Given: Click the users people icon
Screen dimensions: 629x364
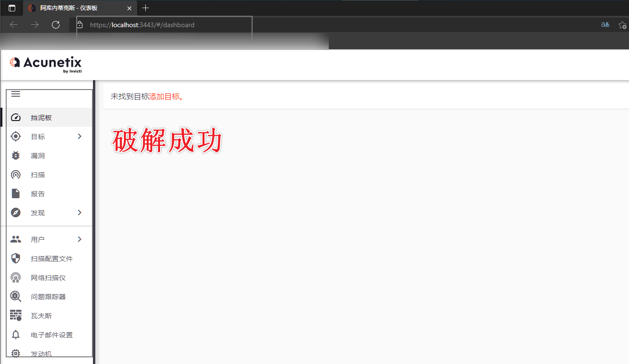Looking at the screenshot, I should [16, 239].
